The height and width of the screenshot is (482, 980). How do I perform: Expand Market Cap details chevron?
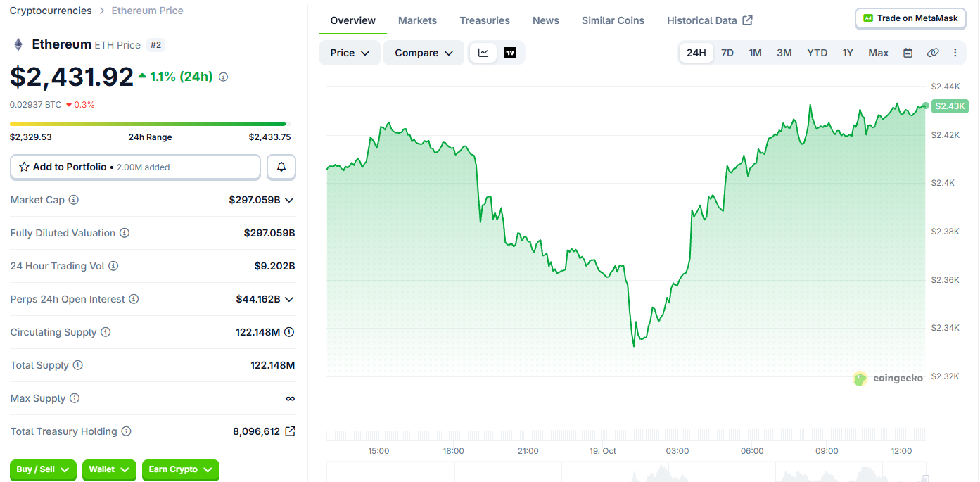point(289,200)
